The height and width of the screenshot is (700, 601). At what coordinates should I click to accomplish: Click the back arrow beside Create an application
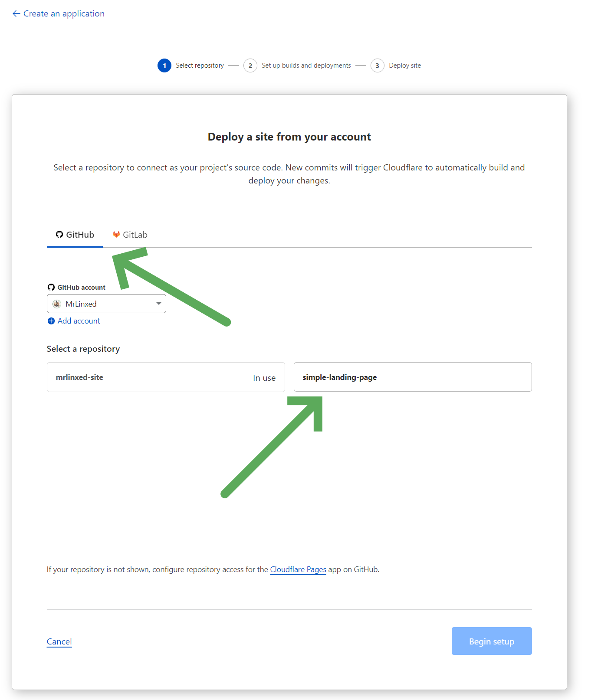point(16,13)
